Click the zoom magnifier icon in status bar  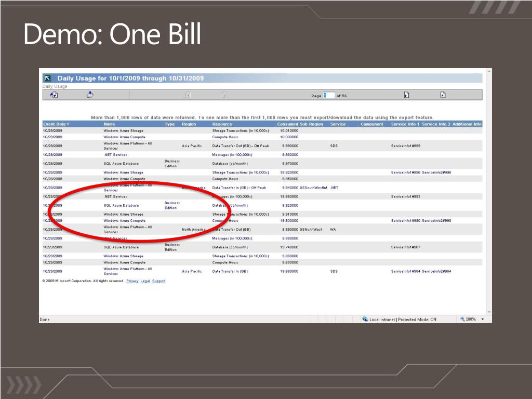click(462, 319)
